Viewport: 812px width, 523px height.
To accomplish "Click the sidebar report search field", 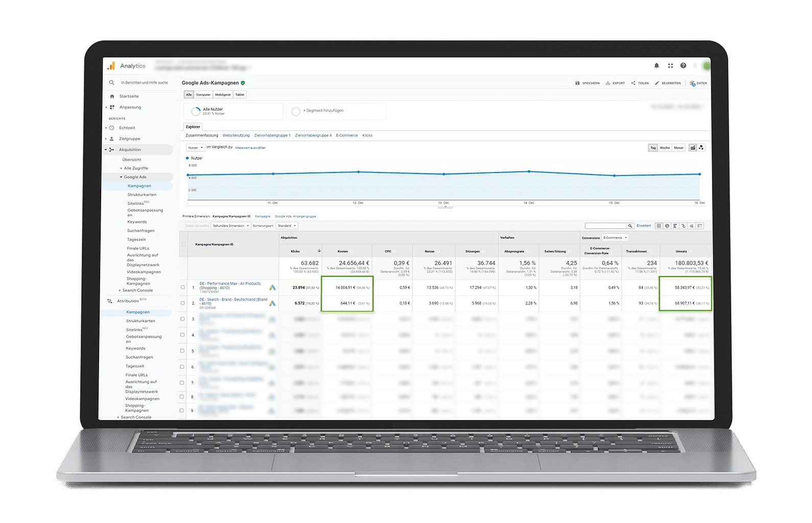I will pyautogui.click(x=145, y=83).
